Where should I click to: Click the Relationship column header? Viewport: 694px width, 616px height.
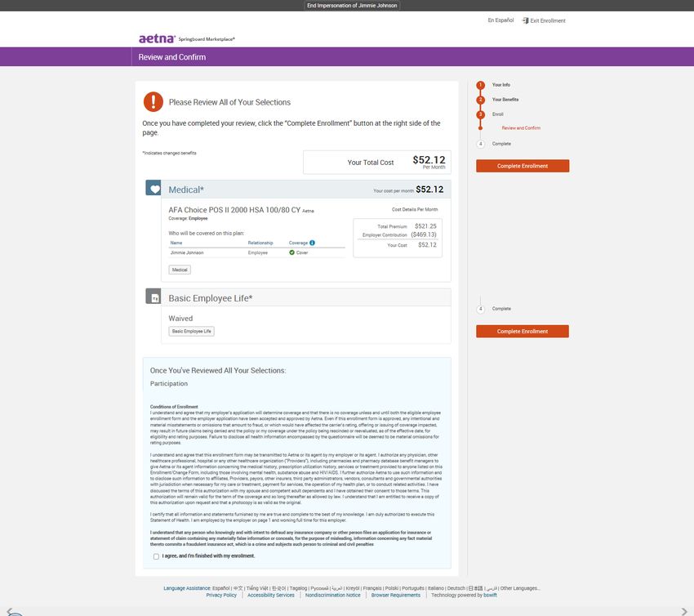260,243
